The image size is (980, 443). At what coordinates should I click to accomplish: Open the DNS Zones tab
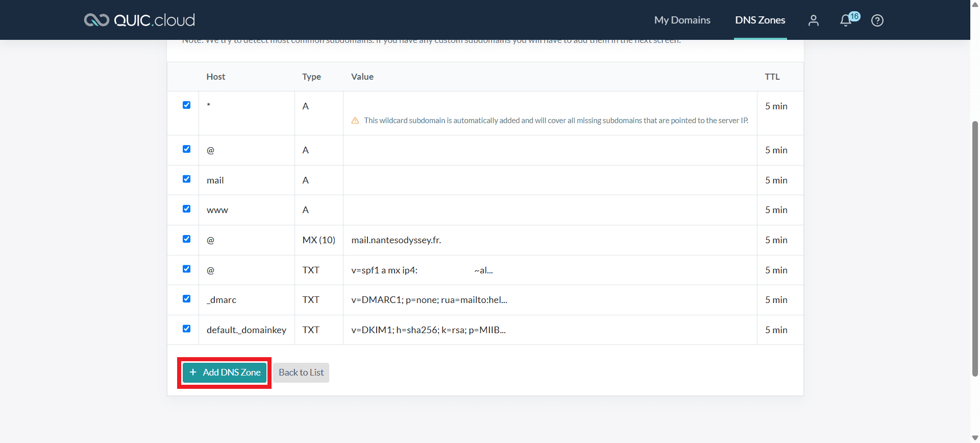pos(760,20)
